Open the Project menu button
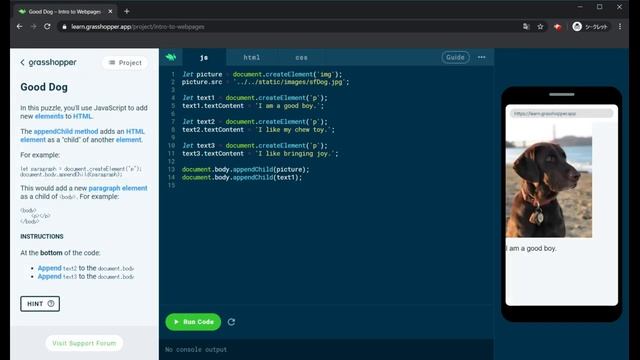Viewport: 640px width, 360px height. coord(125,62)
